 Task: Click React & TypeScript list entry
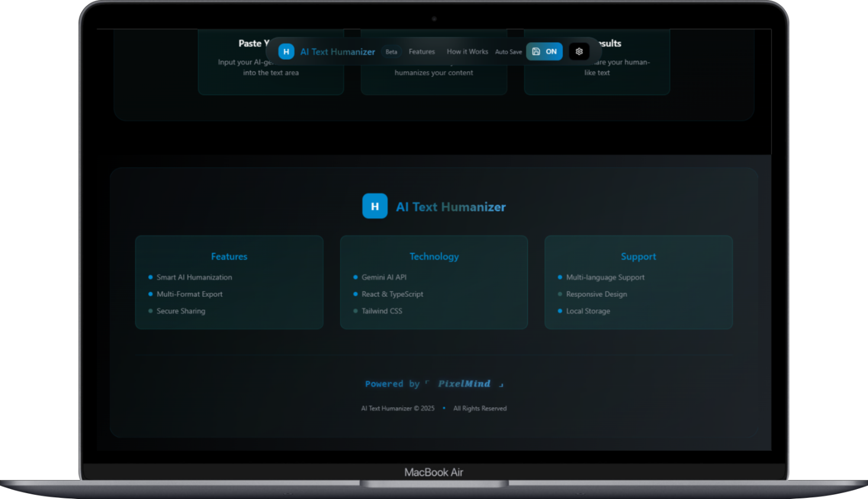point(392,294)
